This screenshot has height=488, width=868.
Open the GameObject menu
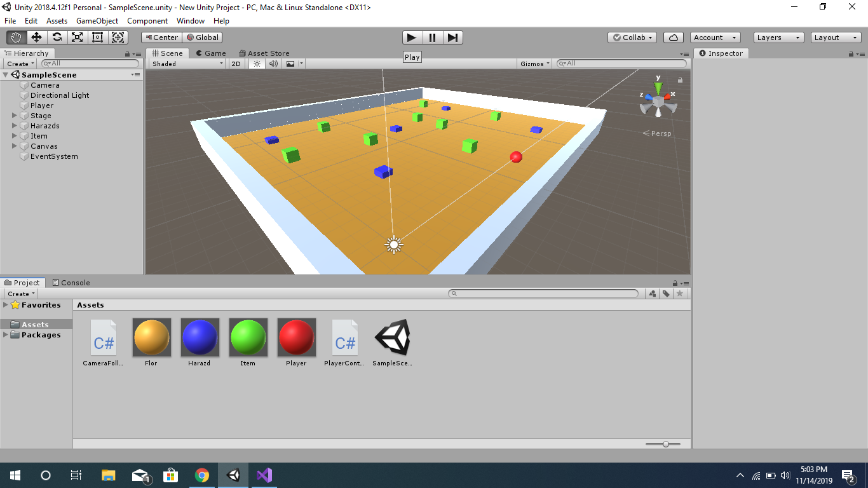click(97, 21)
